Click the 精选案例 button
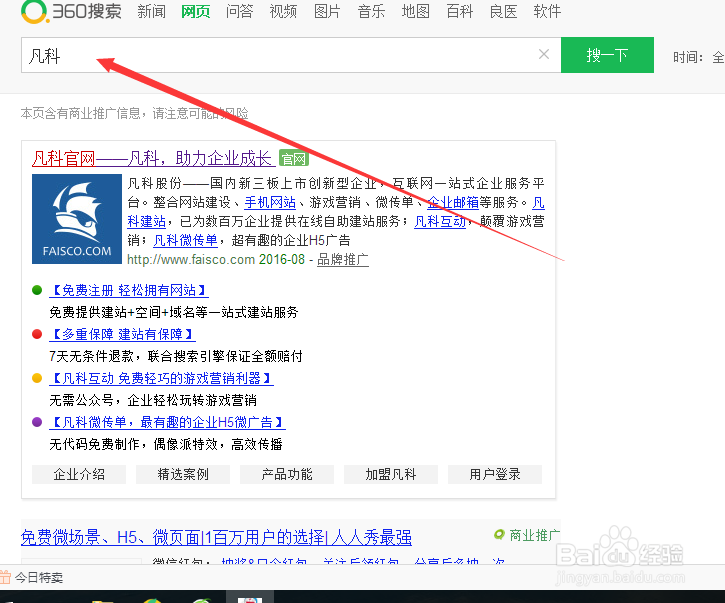725x603 pixels. 183,474
